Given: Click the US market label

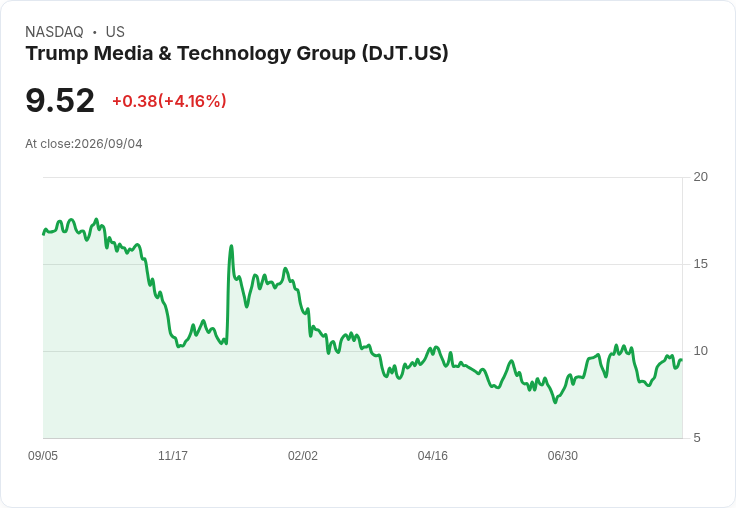Looking at the screenshot, I should [115, 32].
